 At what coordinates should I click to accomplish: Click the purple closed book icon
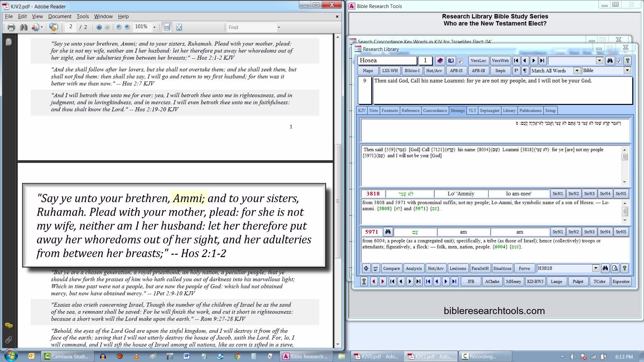[x=440, y=61]
